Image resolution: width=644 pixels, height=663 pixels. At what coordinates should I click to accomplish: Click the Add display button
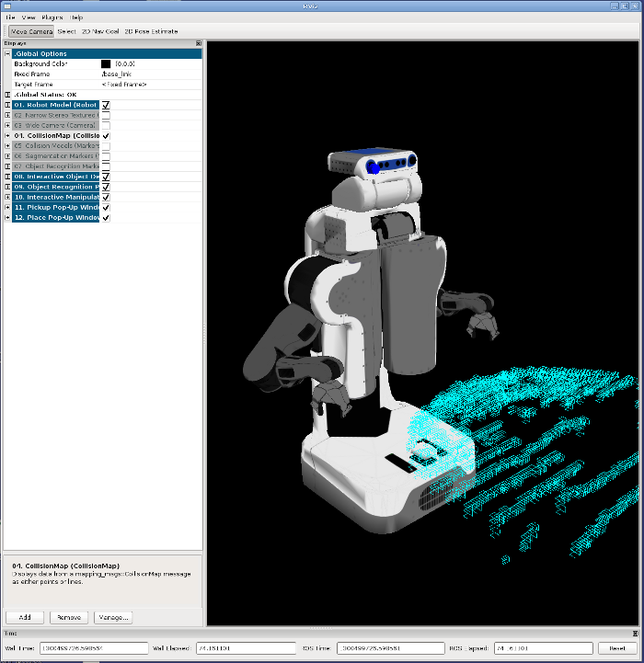(x=25, y=617)
